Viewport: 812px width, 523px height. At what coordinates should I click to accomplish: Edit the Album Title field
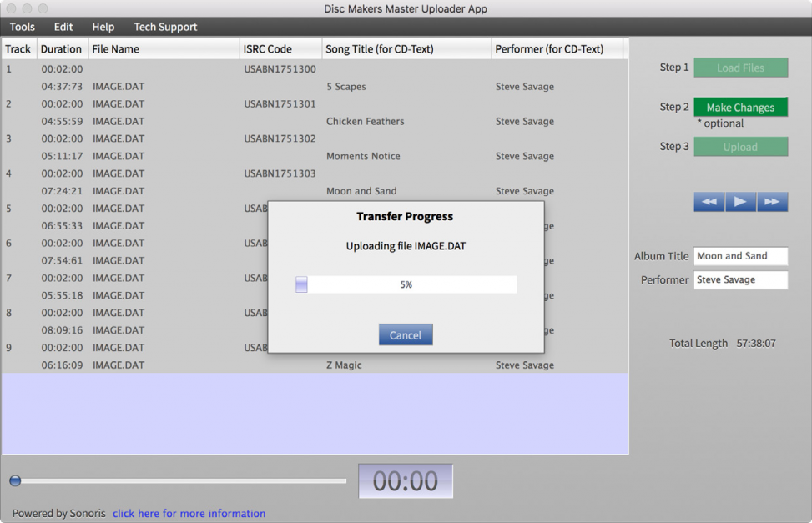tap(740, 256)
